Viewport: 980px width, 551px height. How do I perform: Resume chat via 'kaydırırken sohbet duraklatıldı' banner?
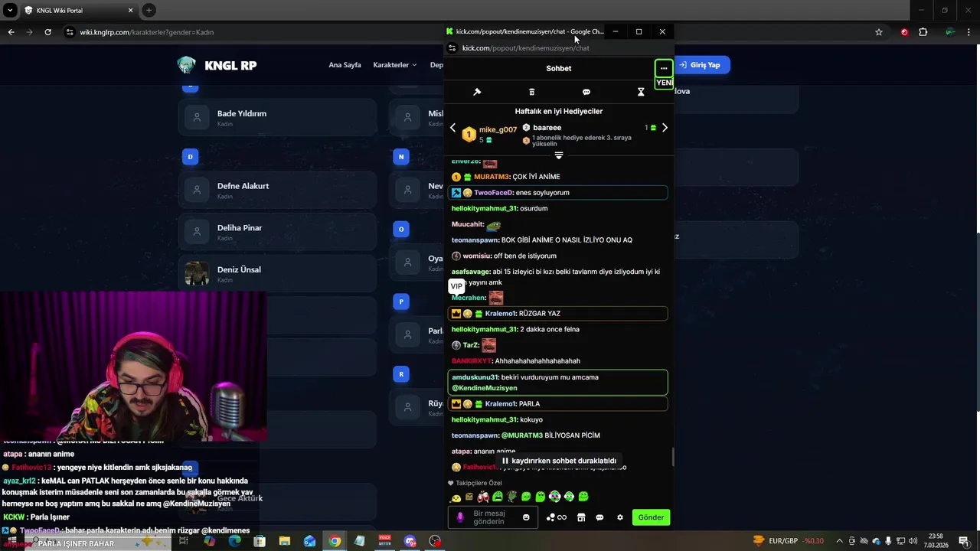(559, 461)
